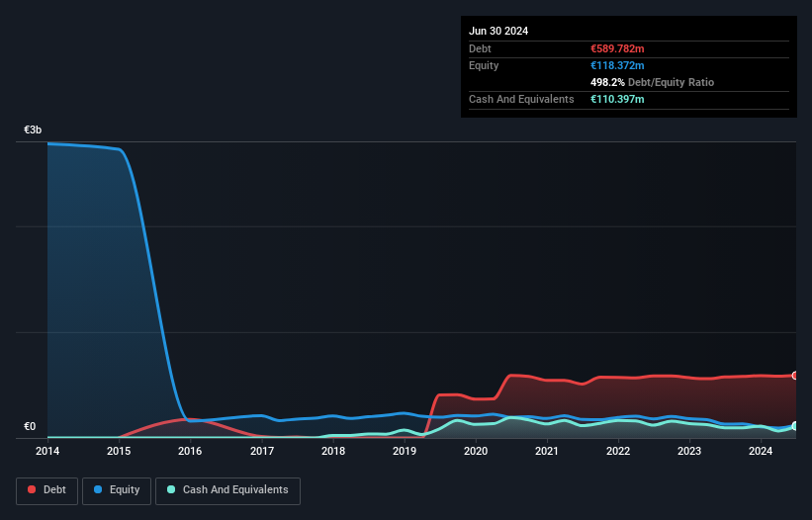
Task: Click the 2021 x-axis label
Action: pyautogui.click(x=547, y=451)
